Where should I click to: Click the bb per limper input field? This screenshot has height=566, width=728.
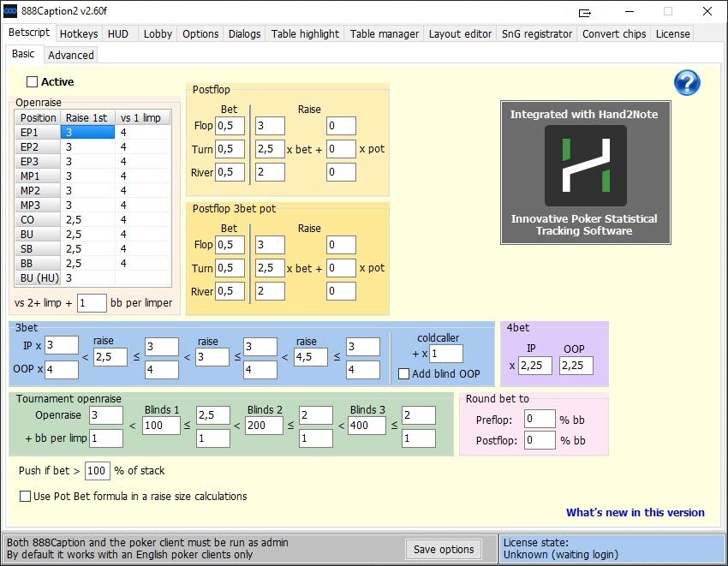tap(92, 303)
